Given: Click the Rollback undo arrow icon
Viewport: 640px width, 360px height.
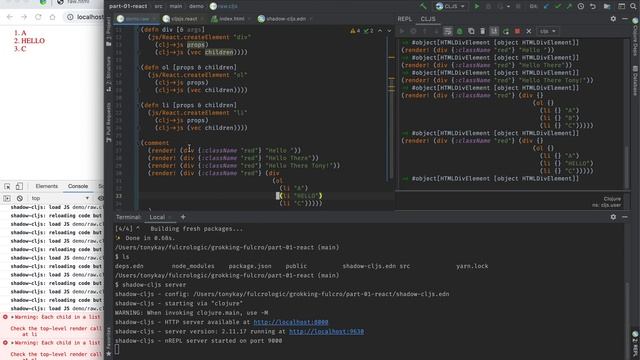Looking at the screenshot, I should coord(593,7).
